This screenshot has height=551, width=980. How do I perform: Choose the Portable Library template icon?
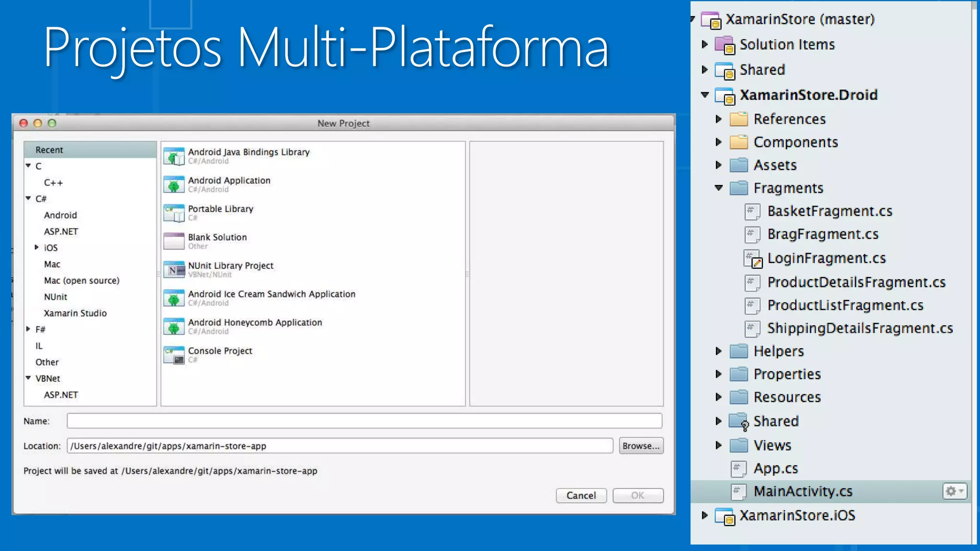tap(174, 213)
